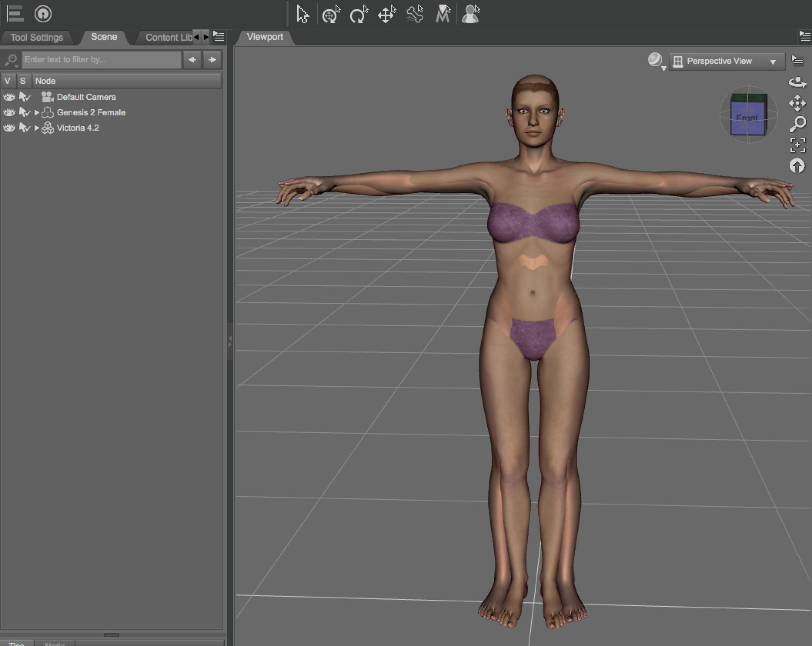The image size is (812, 646).
Task: Toggle Victoria 4.2 visibility eye
Action: [x=9, y=128]
